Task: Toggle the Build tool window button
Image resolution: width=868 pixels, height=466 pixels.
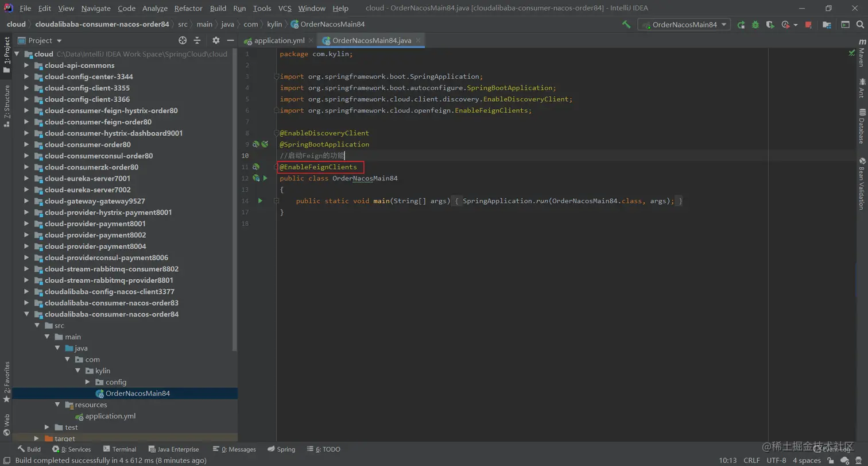Action: coord(29,449)
